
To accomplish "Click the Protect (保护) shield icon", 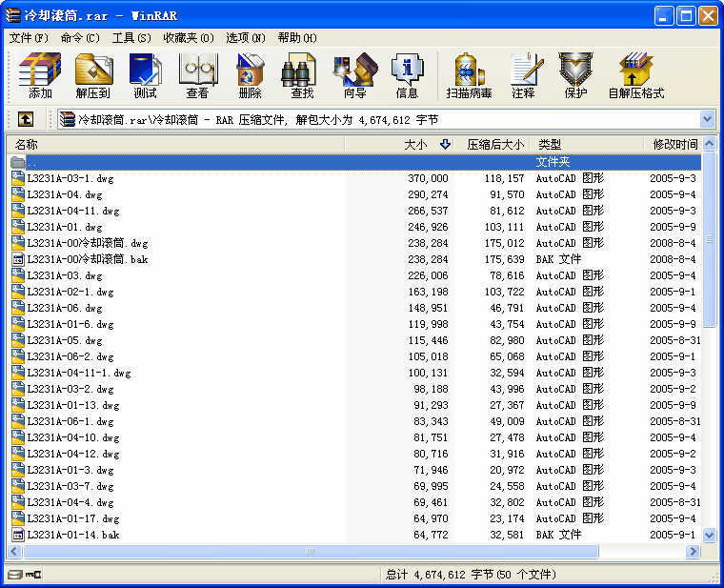I will (575, 76).
